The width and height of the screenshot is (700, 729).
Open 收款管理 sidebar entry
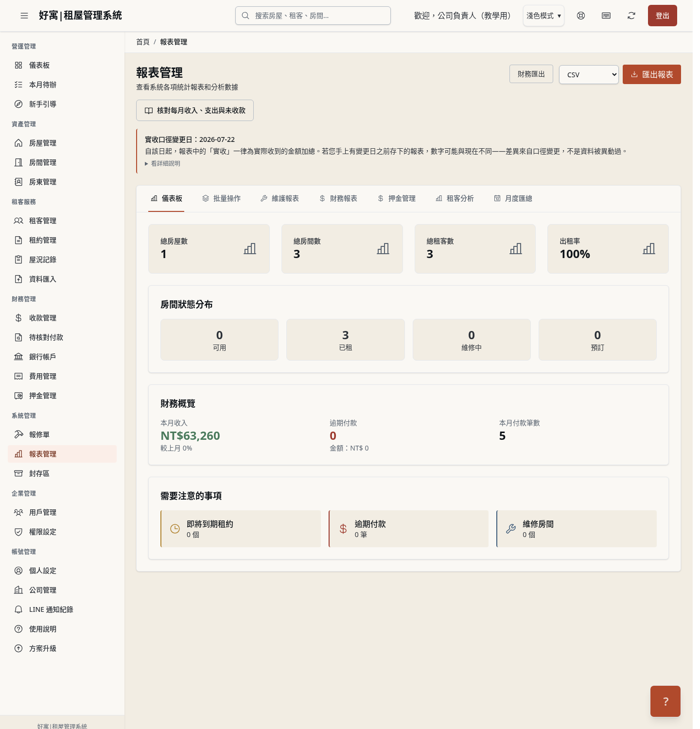(62, 318)
